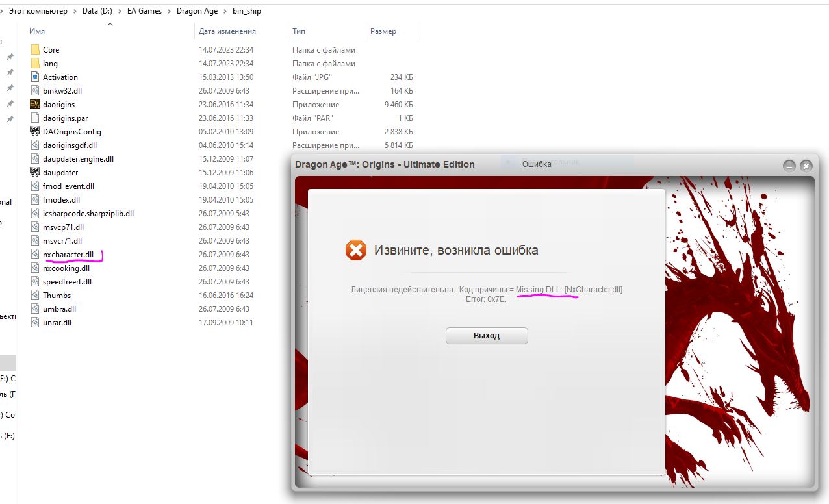Select the Activation JPG file icon

[x=35, y=77]
